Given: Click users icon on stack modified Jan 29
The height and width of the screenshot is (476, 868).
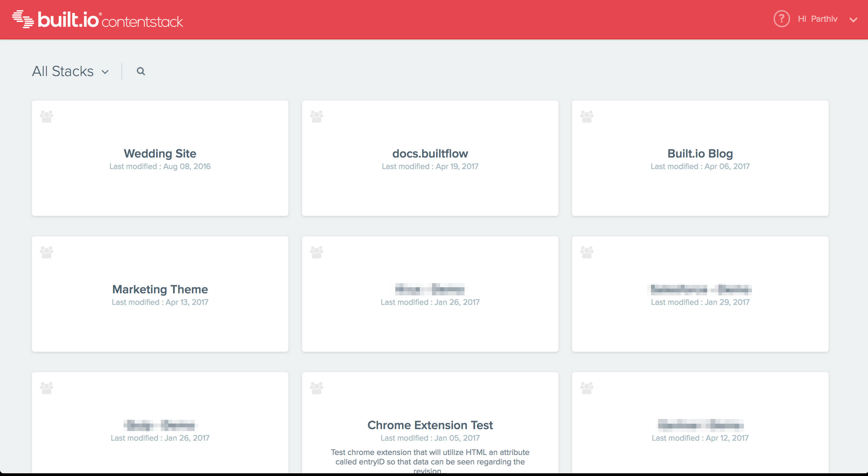Looking at the screenshot, I should click(587, 252).
